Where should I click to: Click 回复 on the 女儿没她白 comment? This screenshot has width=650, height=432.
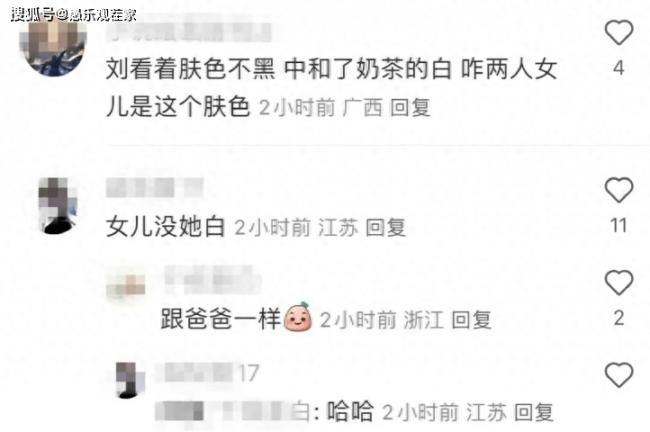pyautogui.click(x=386, y=227)
